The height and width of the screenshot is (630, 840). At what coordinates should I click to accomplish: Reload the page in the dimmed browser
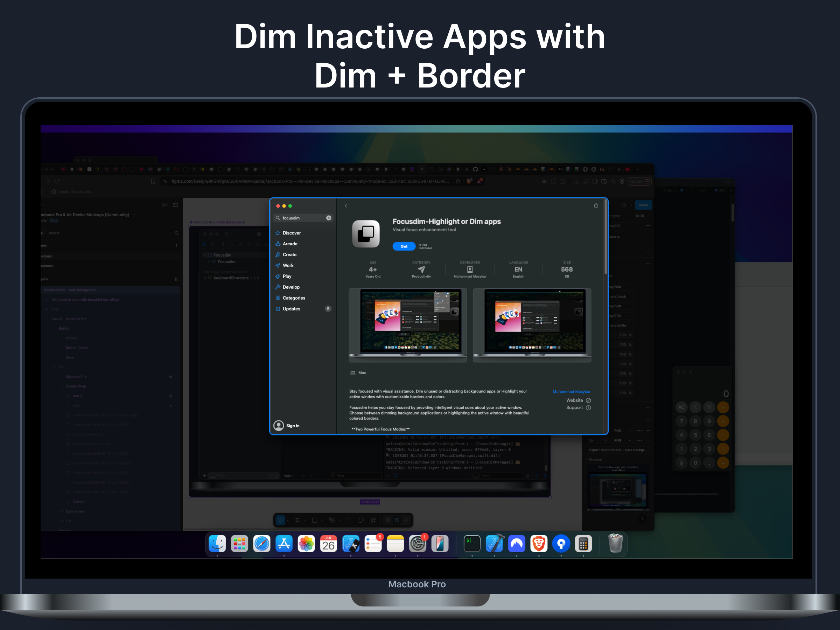click(57, 182)
